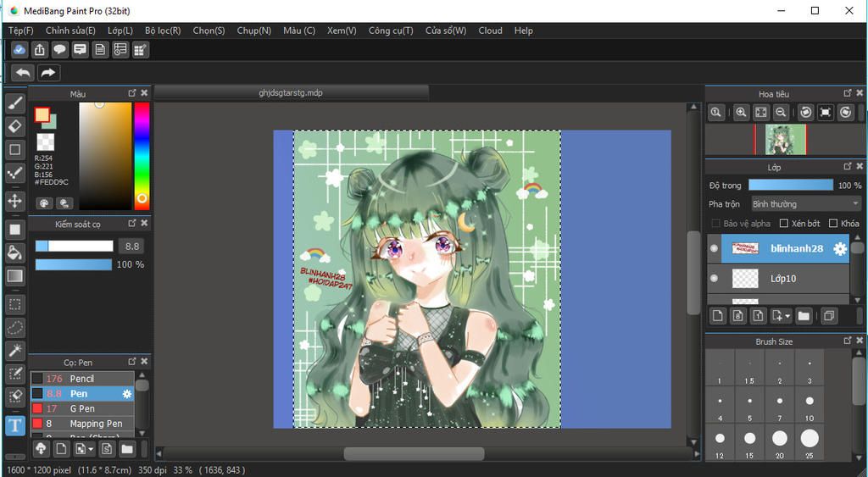
Task: Create a new layer in Layer panel
Action: coord(717,316)
